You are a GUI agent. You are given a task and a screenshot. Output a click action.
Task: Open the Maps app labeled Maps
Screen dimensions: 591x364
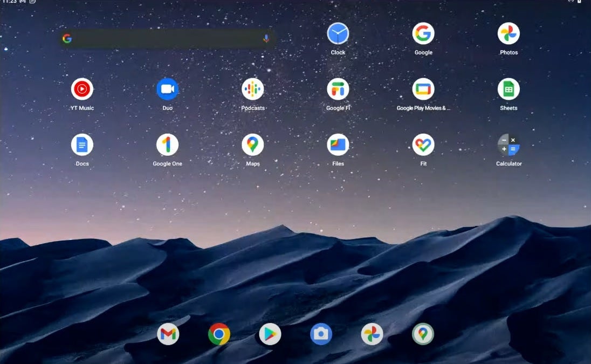coord(252,145)
